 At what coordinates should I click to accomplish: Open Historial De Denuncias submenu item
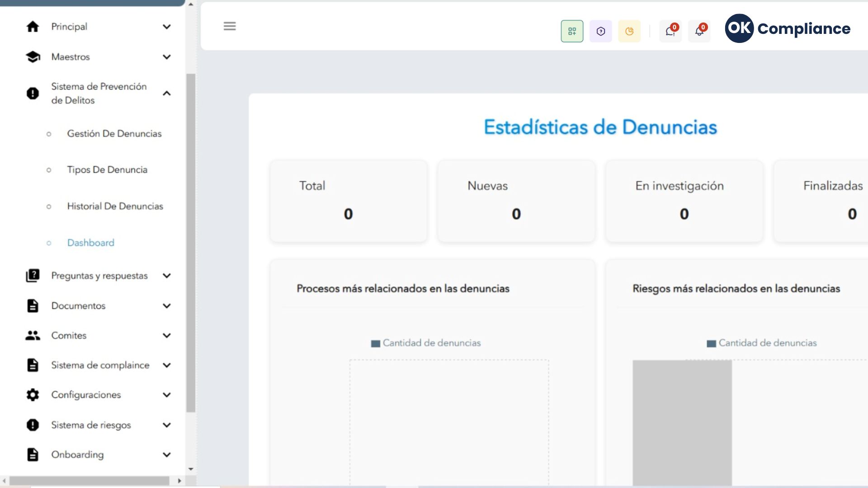click(x=115, y=206)
